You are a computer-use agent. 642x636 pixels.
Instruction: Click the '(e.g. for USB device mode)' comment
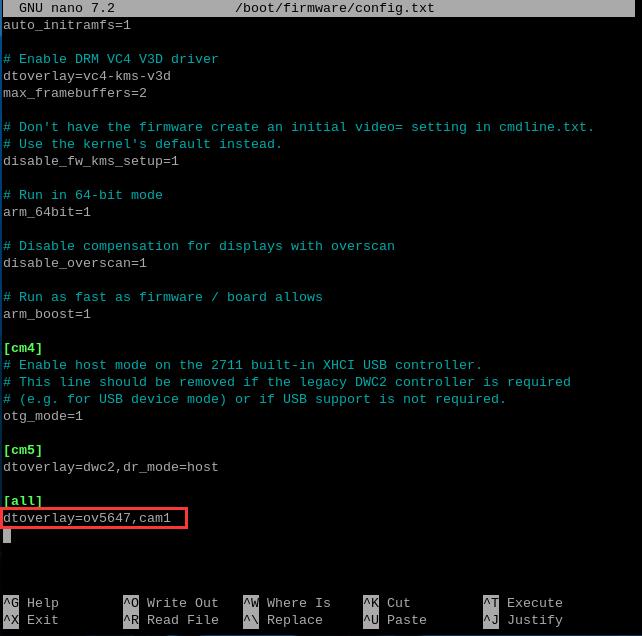click(x=255, y=399)
